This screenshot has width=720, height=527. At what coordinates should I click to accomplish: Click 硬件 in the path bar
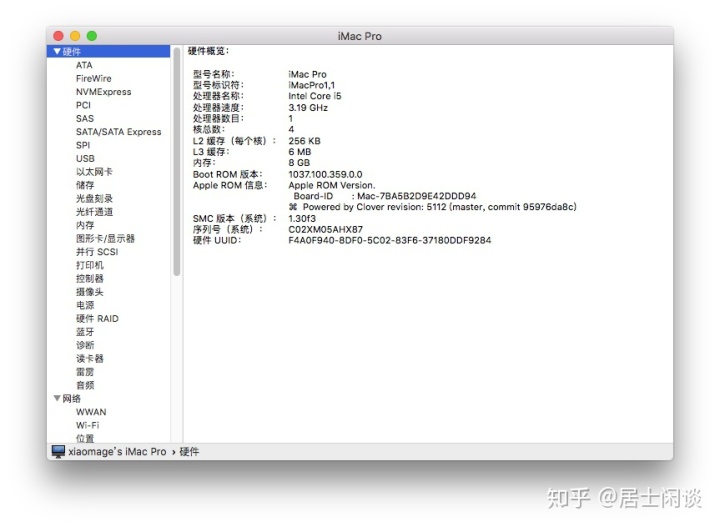tap(189, 452)
